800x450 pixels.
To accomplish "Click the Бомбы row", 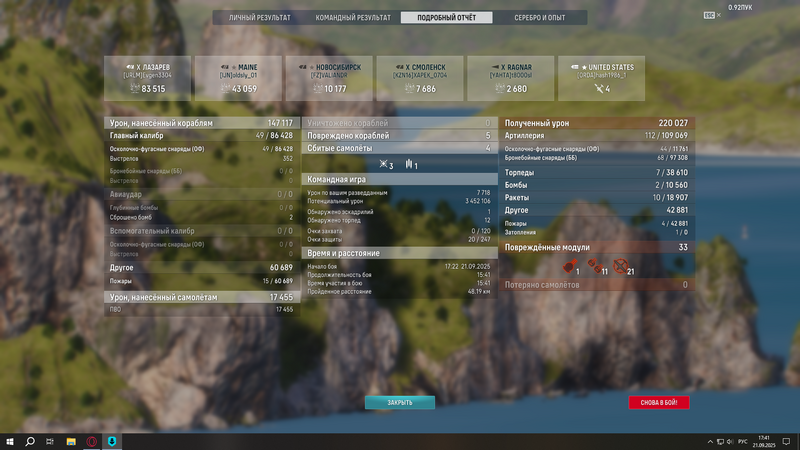I will tap(597, 185).
